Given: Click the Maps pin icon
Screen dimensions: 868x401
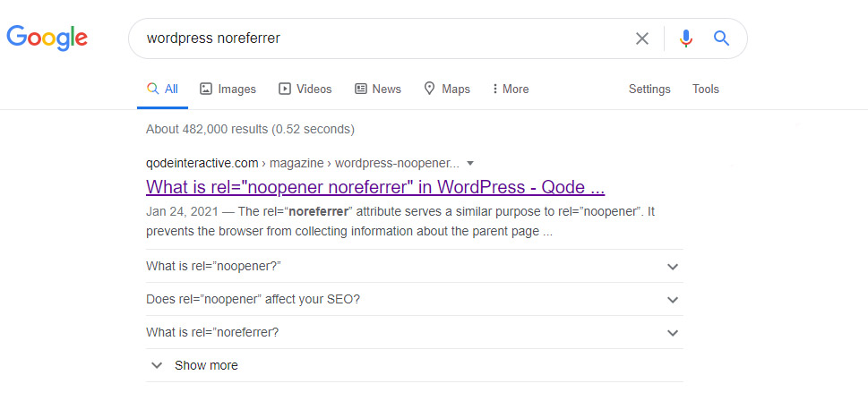Looking at the screenshot, I should click(x=430, y=89).
